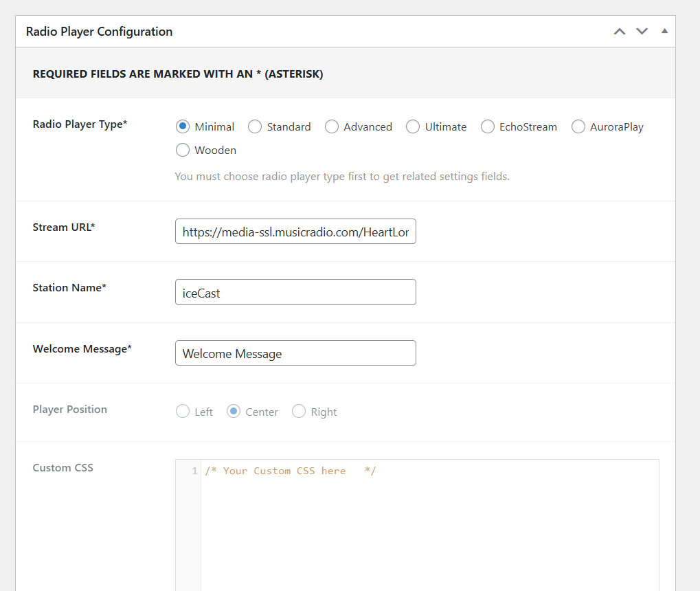700x591 pixels.
Task: Click inside the Welcome Message field
Action: (295, 353)
